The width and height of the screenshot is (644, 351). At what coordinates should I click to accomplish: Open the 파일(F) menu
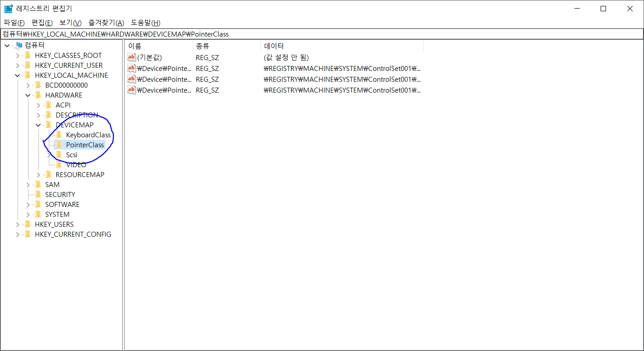click(x=14, y=23)
